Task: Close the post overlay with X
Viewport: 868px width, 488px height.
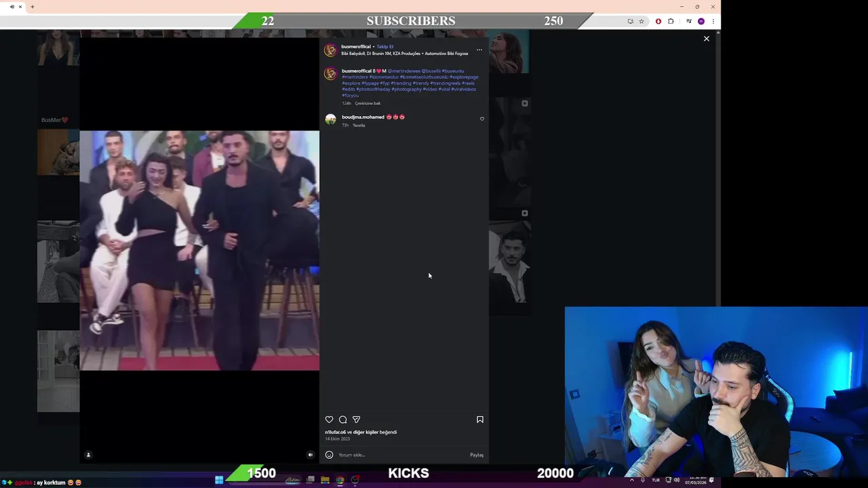Action: point(707,39)
